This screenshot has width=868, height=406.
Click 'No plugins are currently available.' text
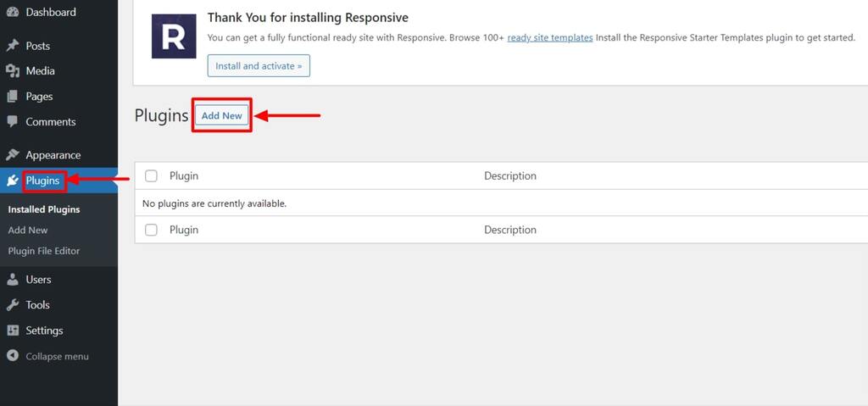(214, 203)
